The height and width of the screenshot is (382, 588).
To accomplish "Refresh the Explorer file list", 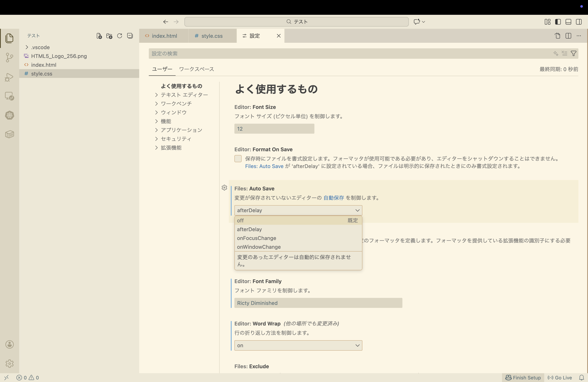I will tap(120, 36).
